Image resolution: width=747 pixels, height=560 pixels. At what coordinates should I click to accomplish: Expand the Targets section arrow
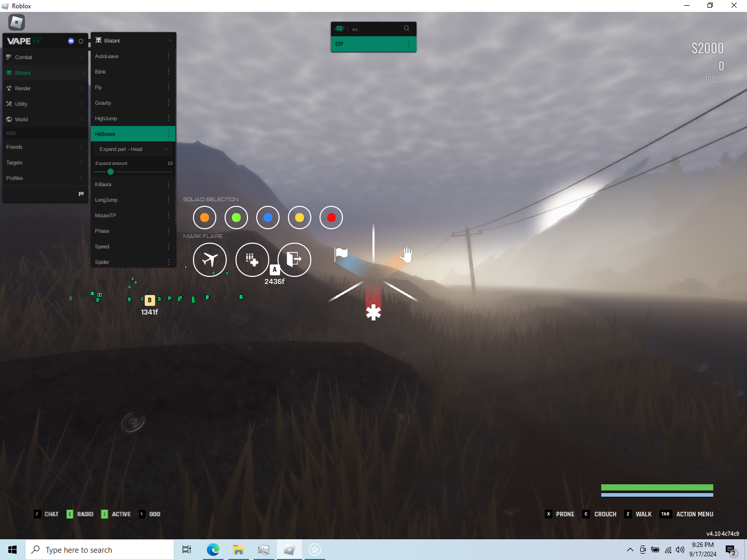[x=81, y=162]
